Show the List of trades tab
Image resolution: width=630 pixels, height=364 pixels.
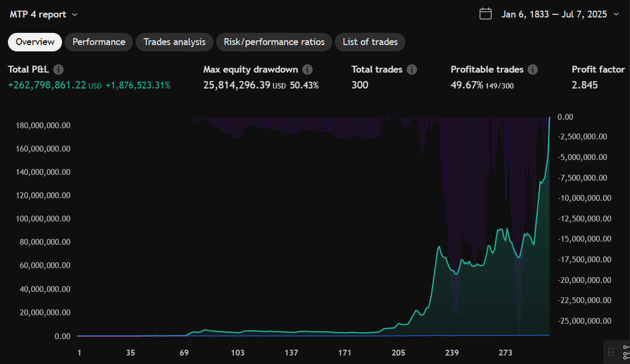[x=370, y=42]
